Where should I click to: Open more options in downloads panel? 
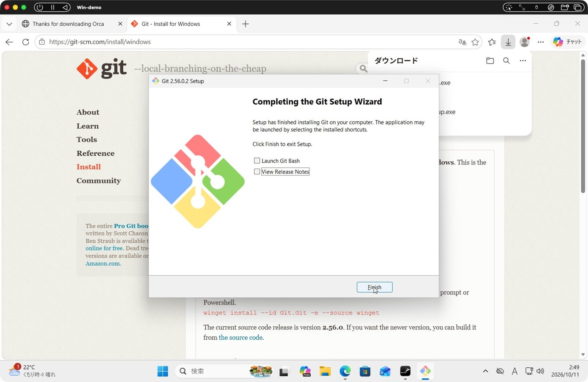pos(523,61)
